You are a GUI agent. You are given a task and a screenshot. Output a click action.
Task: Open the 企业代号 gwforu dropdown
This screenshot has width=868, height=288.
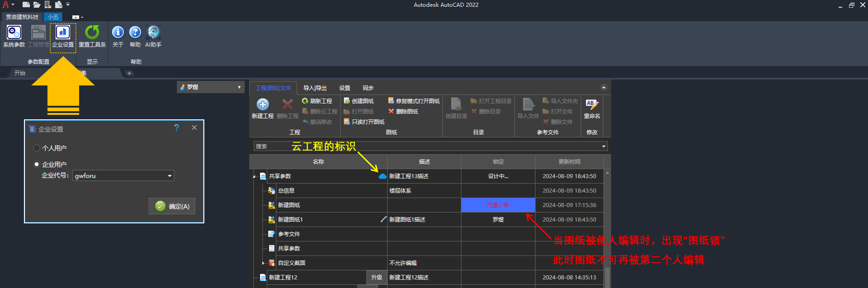pos(170,176)
